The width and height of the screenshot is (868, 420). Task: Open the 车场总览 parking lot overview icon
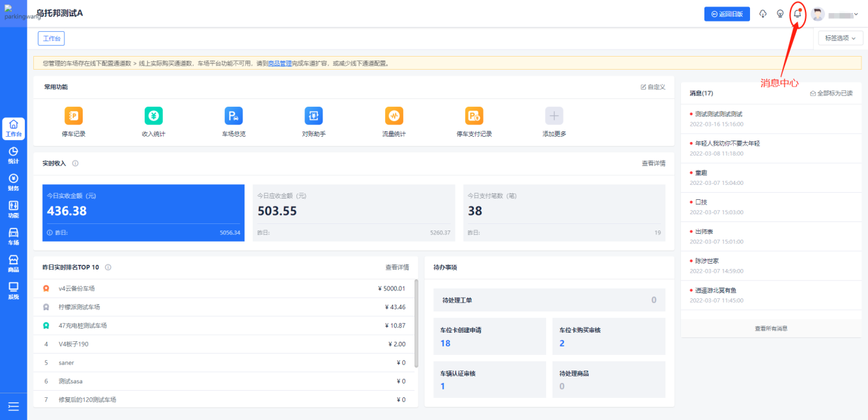point(234,117)
